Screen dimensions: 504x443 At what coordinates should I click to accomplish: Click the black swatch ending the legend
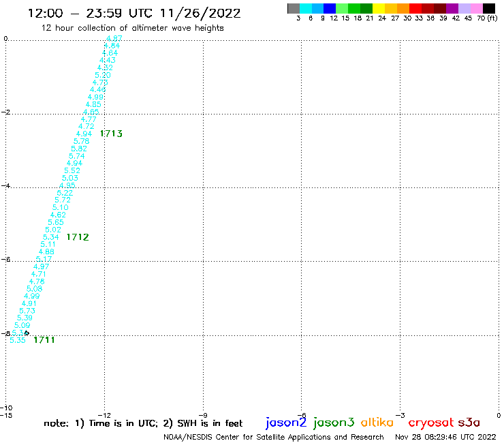[489, 8]
